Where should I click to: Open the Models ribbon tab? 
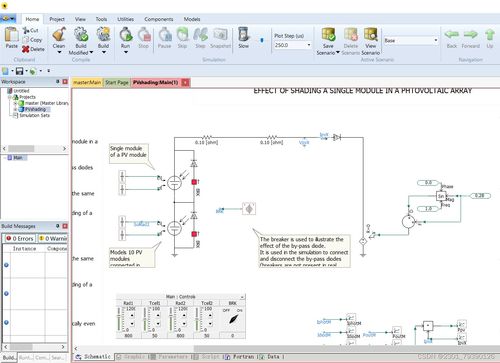pos(192,19)
